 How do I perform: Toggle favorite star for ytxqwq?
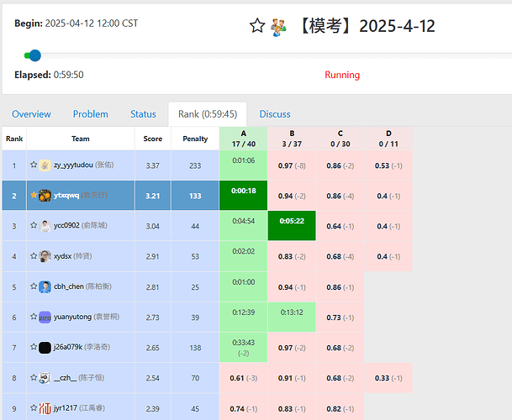34,195
